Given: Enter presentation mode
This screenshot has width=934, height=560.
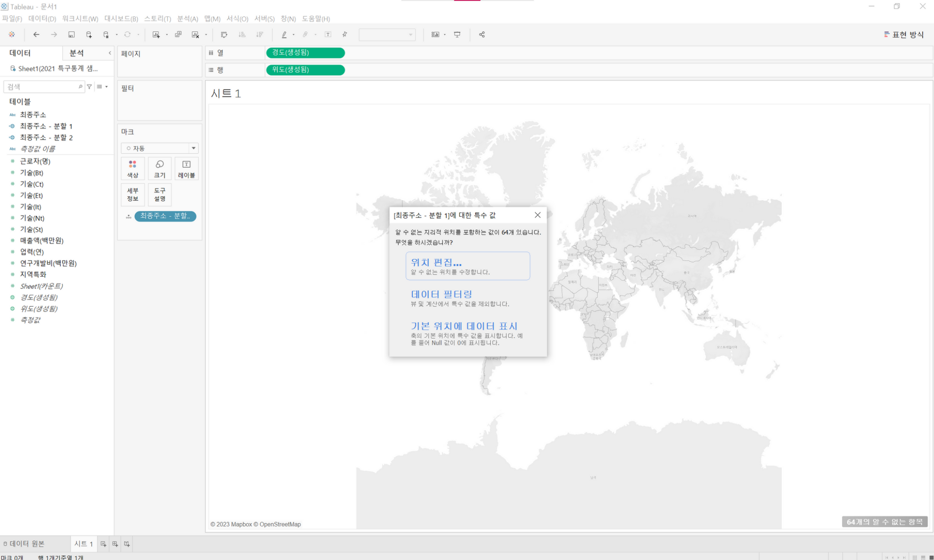Looking at the screenshot, I should (x=457, y=35).
